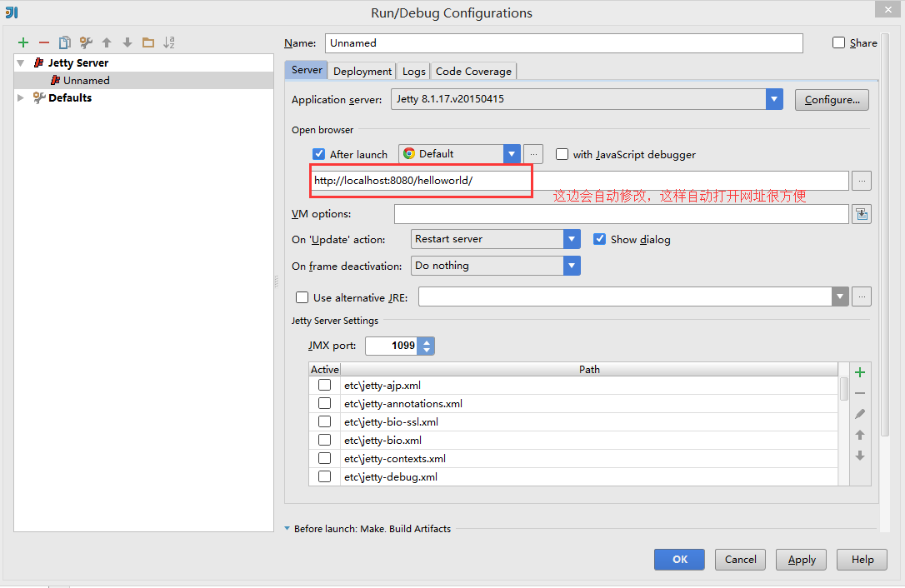905x588 pixels.
Task: Sort configurations alphabetically
Action: point(169,42)
